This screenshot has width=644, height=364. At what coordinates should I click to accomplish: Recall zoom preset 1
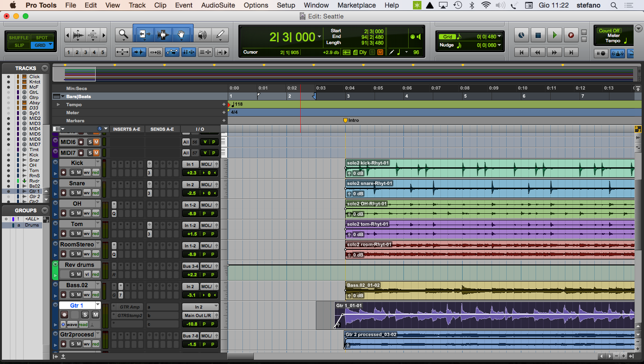coord(69,52)
